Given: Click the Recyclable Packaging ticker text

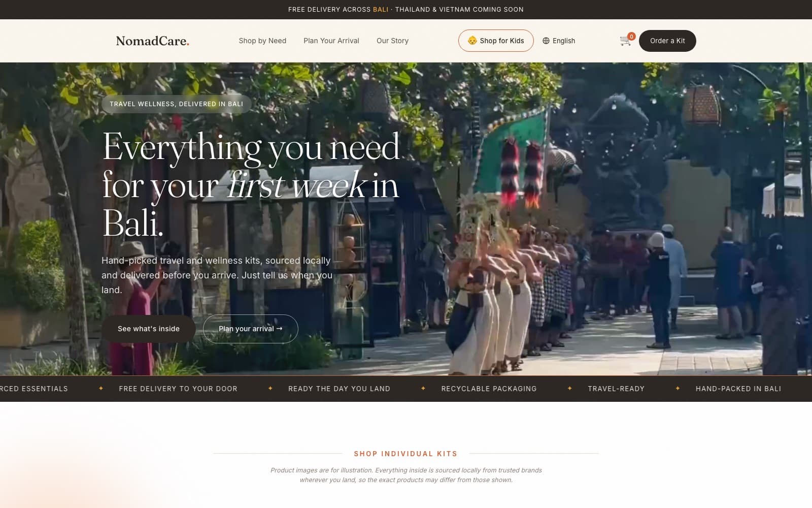Looking at the screenshot, I should tap(489, 389).
